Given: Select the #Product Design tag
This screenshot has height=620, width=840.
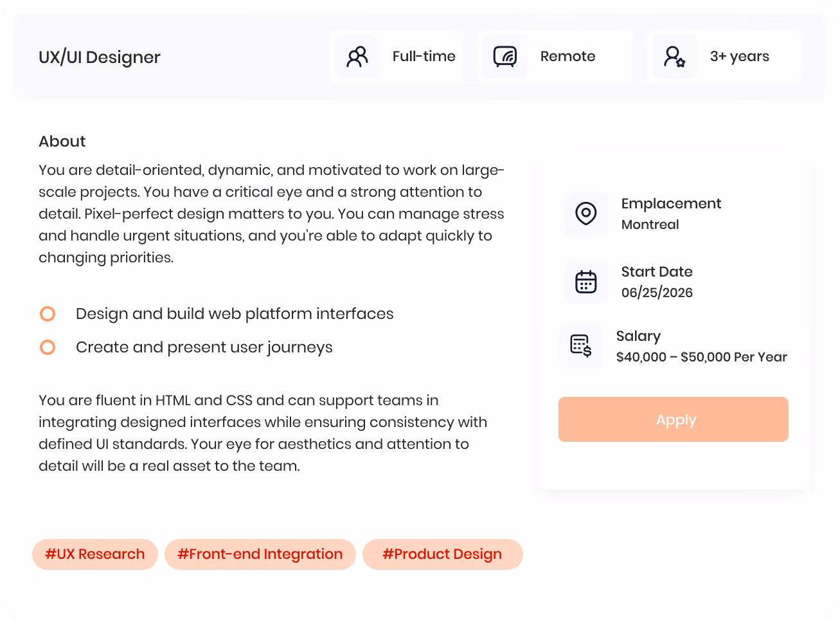Looking at the screenshot, I should (x=443, y=554).
